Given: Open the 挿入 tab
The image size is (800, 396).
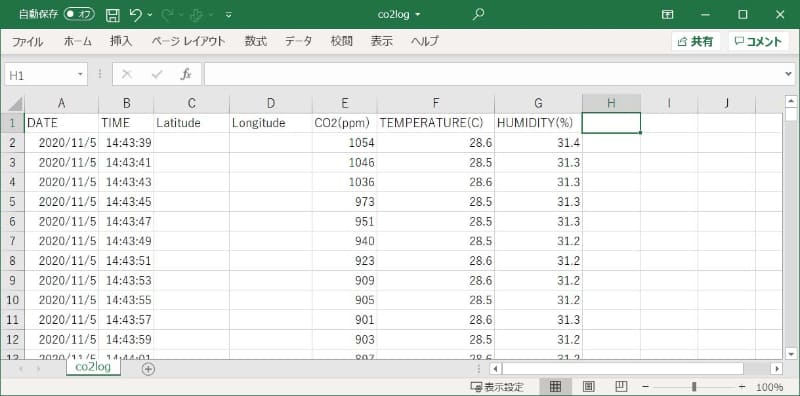Looking at the screenshot, I should tap(121, 41).
